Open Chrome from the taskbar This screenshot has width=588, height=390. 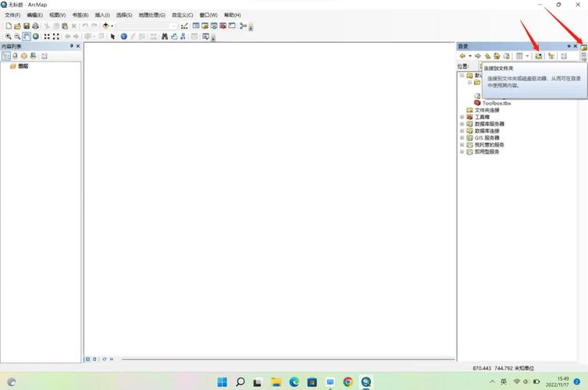pos(348,381)
